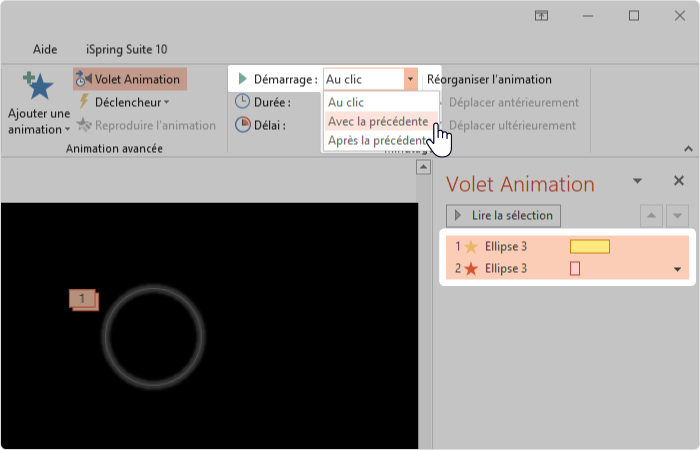Click the Délai timer icon

pyautogui.click(x=242, y=125)
